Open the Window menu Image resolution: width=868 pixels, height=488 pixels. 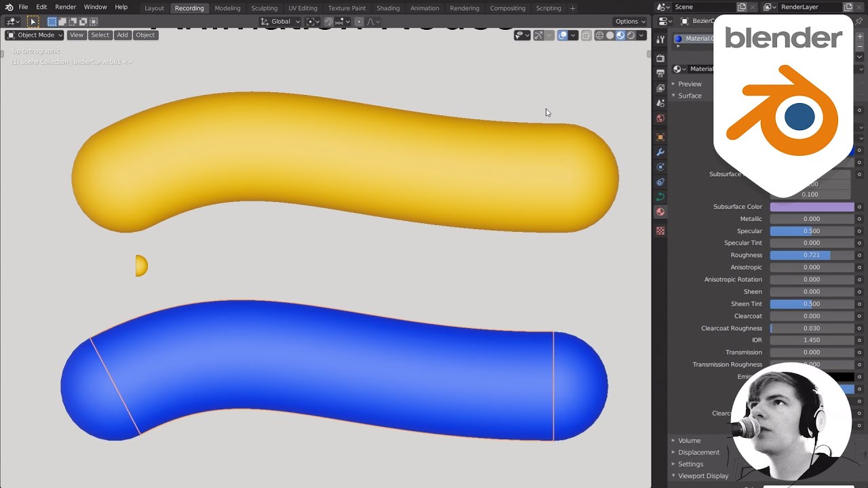95,7
